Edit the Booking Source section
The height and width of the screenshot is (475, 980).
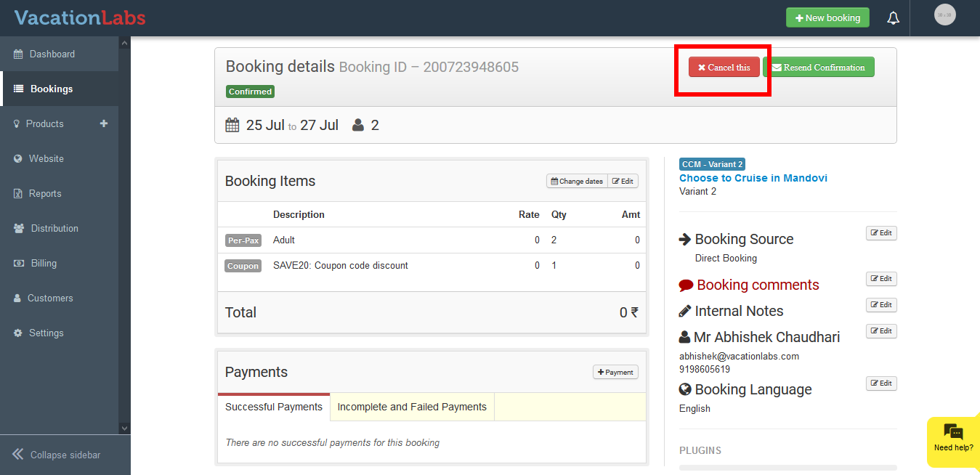point(881,233)
